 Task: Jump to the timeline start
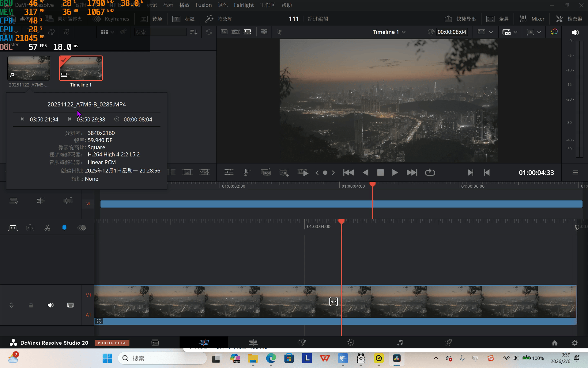point(349,172)
